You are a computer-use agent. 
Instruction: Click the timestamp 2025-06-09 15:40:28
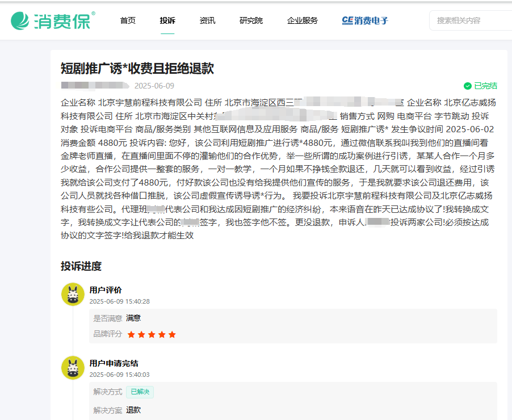click(x=120, y=301)
